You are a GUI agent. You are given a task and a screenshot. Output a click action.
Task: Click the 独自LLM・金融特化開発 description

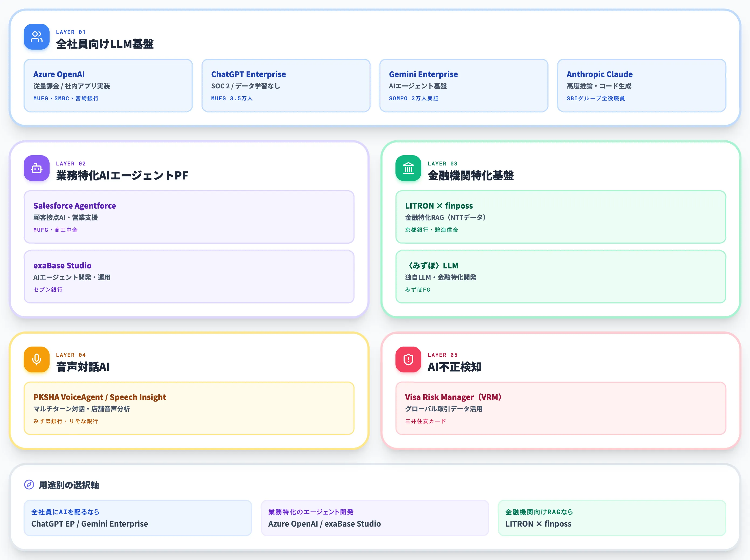(x=440, y=277)
